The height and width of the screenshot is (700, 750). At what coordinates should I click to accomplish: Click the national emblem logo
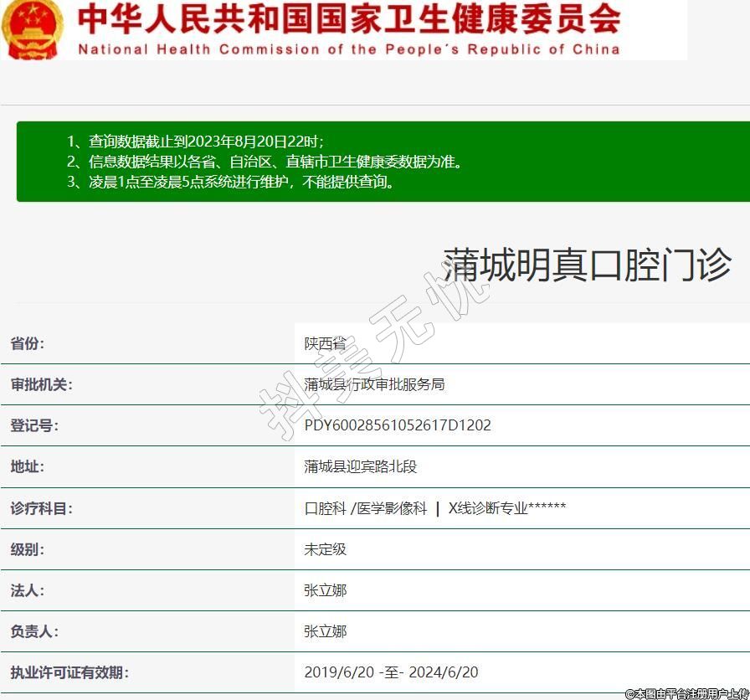coord(32,28)
